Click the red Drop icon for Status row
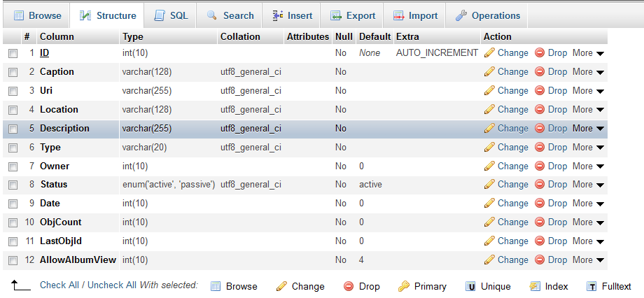The height and width of the screenshot is (298, 644). 540,185
